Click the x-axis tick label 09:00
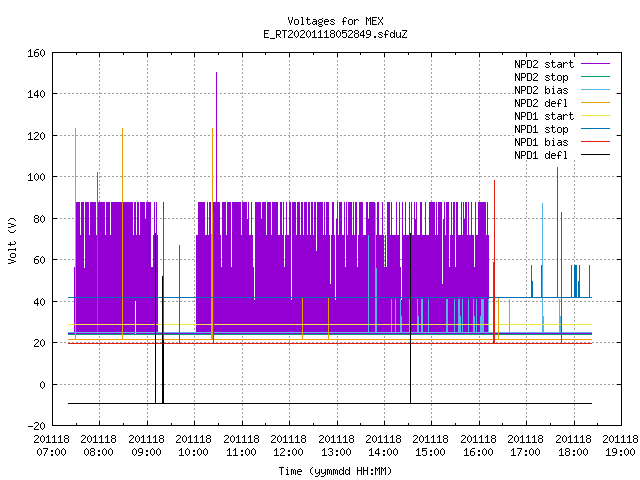Screen dimensions: 640x480 [146, 452]
